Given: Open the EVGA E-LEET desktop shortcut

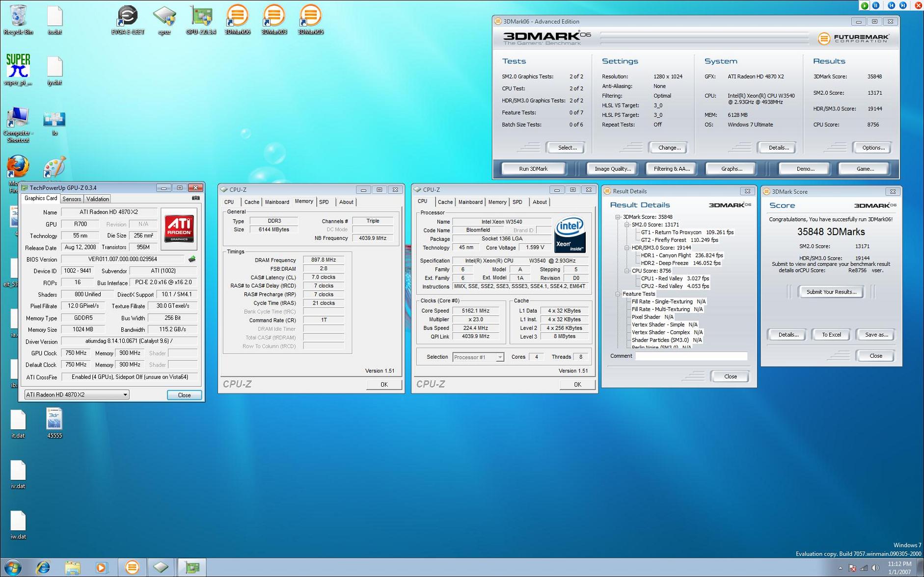Looking at the screenshot, I should (127, 20).
